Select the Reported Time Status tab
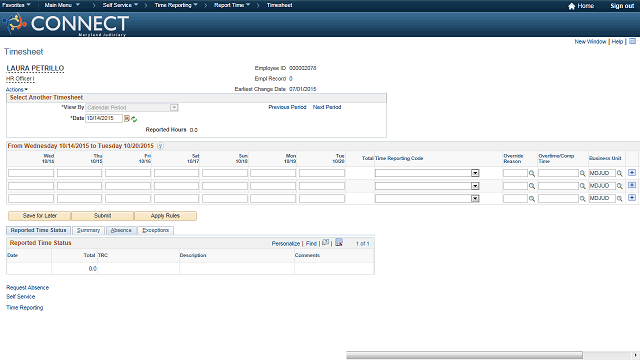640x360 pixels. (x=38, y=231)
